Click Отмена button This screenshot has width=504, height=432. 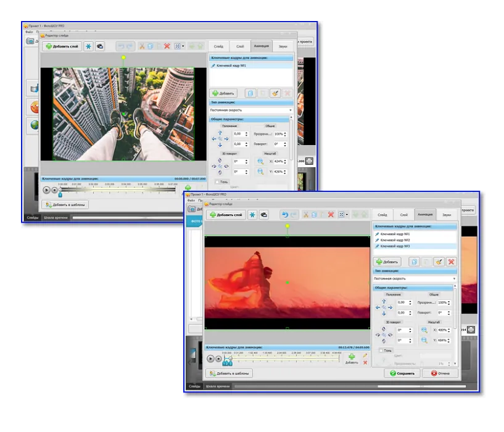pos(440,373)
